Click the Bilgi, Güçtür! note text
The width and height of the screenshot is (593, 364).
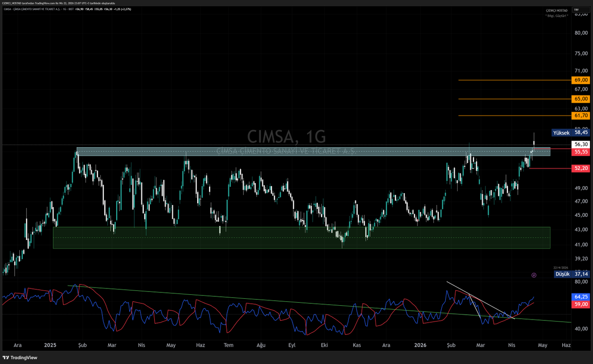click(x=557, y=16)
